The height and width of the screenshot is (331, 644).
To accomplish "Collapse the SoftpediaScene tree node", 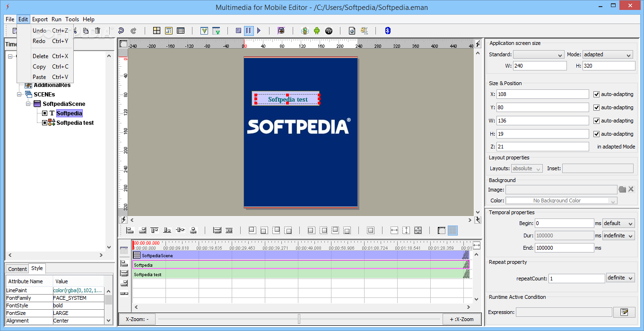I will tap(28, 104).
